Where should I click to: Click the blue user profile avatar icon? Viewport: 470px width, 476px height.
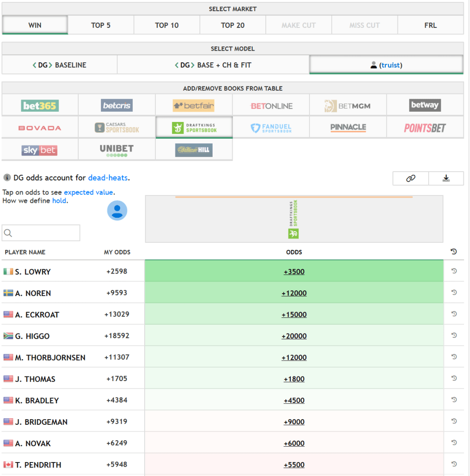pos(117,210)
